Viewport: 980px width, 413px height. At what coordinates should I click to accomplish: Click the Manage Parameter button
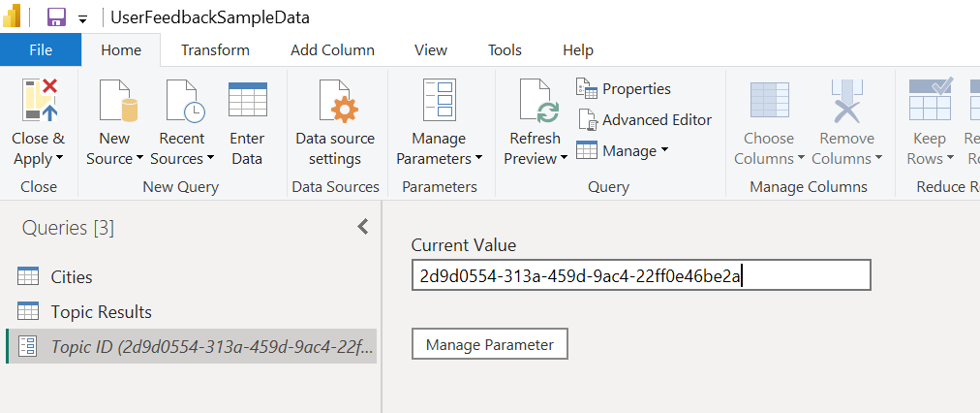(489, 344)
